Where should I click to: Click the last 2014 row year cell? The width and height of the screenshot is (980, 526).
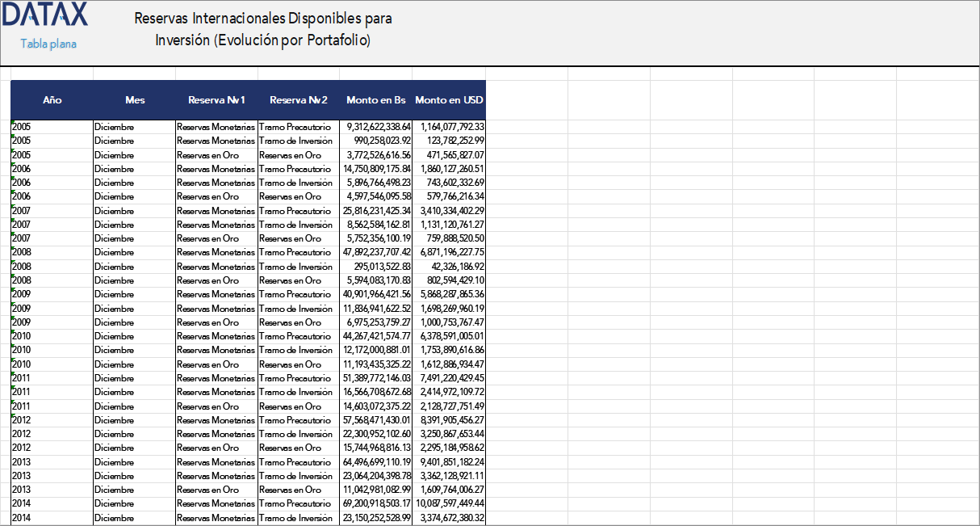click(x=51, y=517)
